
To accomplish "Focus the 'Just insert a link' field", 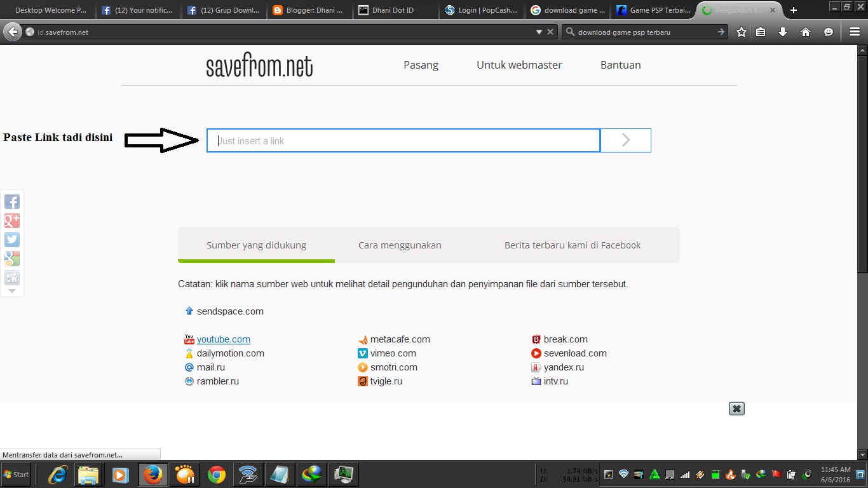I will [x=403, y=140].
